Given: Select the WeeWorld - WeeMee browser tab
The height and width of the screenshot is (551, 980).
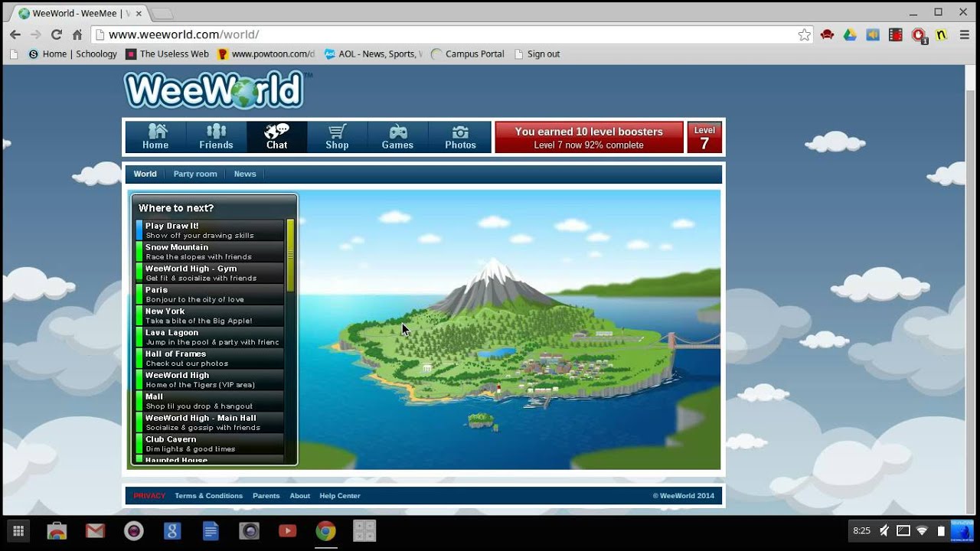Looking at the screenshot, I should (x=80, y=13).
